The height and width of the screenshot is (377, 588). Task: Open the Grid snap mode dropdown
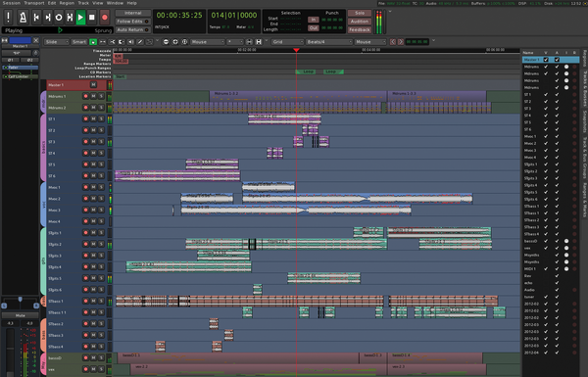287,42
